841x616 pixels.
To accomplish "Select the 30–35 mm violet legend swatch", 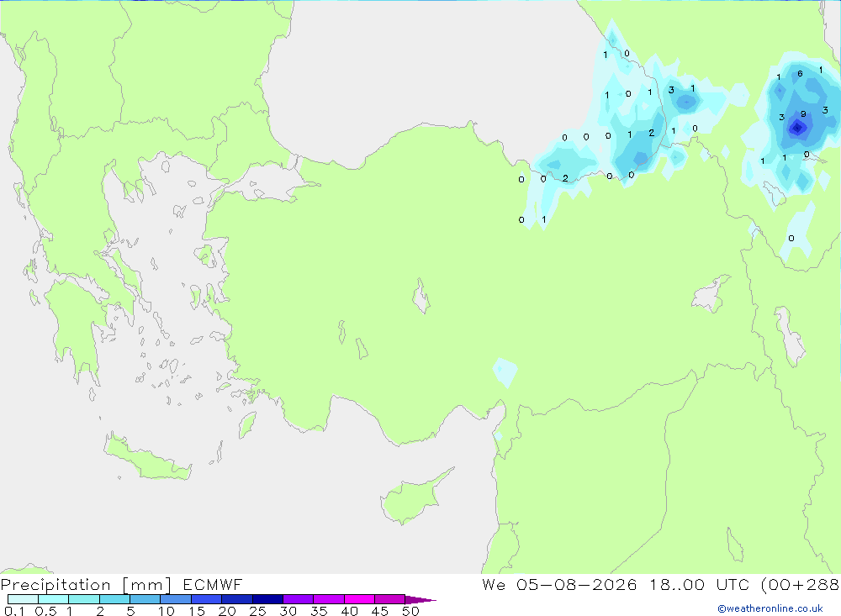I will [299, 599].
